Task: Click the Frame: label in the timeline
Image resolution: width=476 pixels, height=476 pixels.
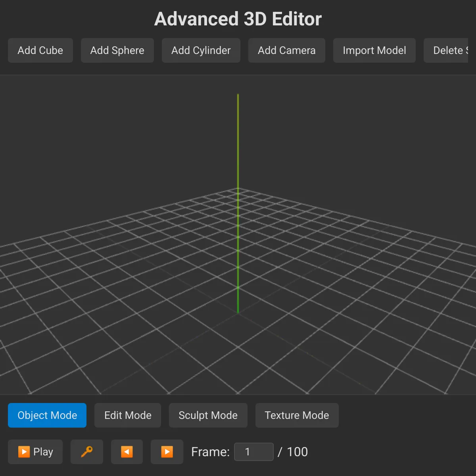Action: (210, 452)
